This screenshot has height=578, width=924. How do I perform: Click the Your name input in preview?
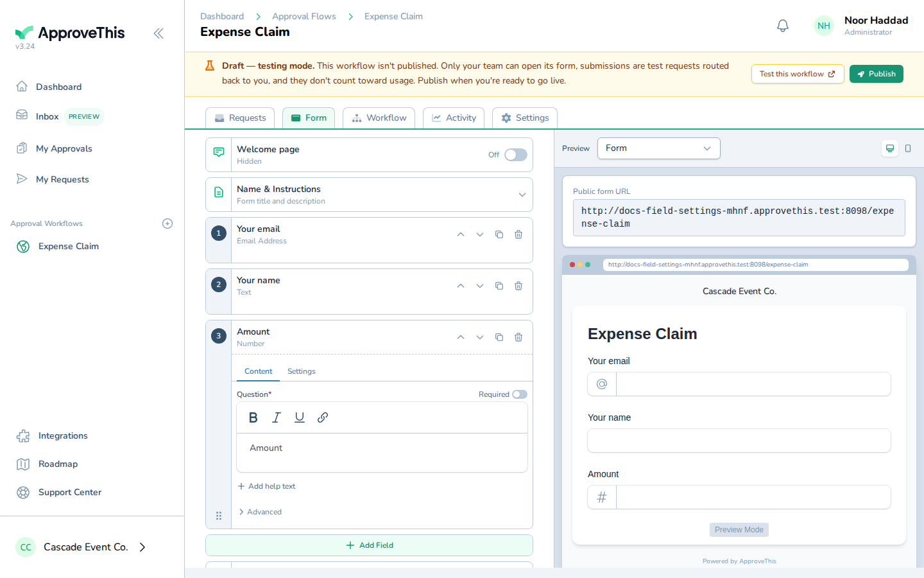tap(739, 441)
